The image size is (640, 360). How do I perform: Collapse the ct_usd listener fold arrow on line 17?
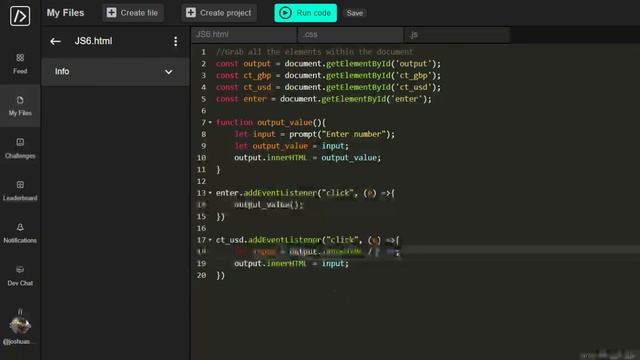[x=210, y=240]
